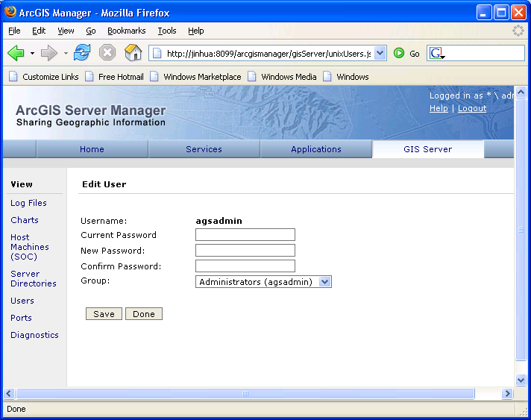Switch to the Services tab

[x=204, y=149]
